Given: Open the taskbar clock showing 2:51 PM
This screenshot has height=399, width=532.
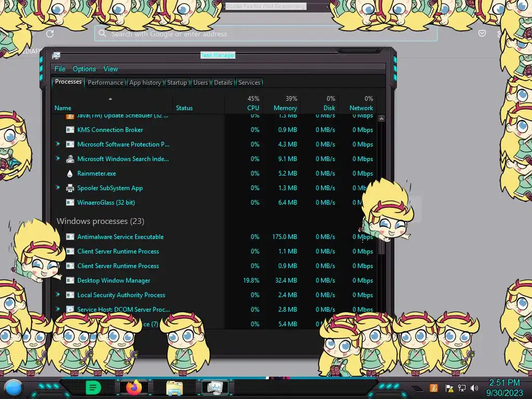Looking at the screenshot, I should click(x=504, y=388).
